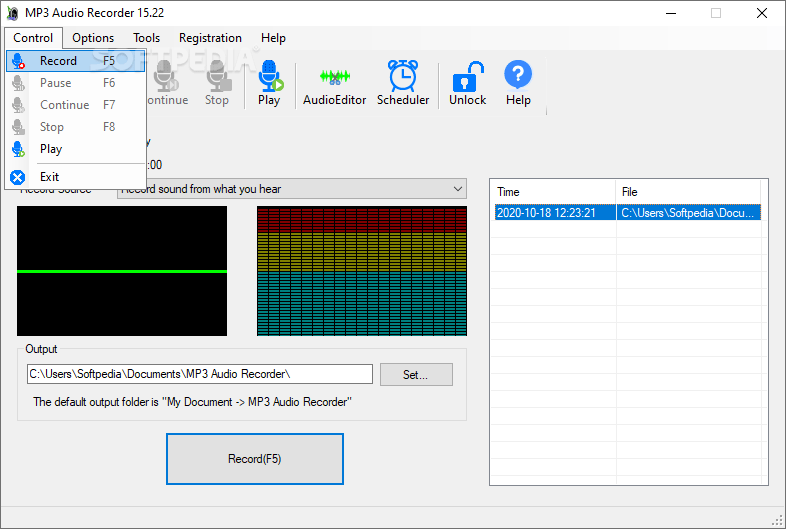Image resolution: width=786 pixels, height=529 pixels.
Task: Click the Control menu header
Action: pyautogui.click(x=33, y=38)
